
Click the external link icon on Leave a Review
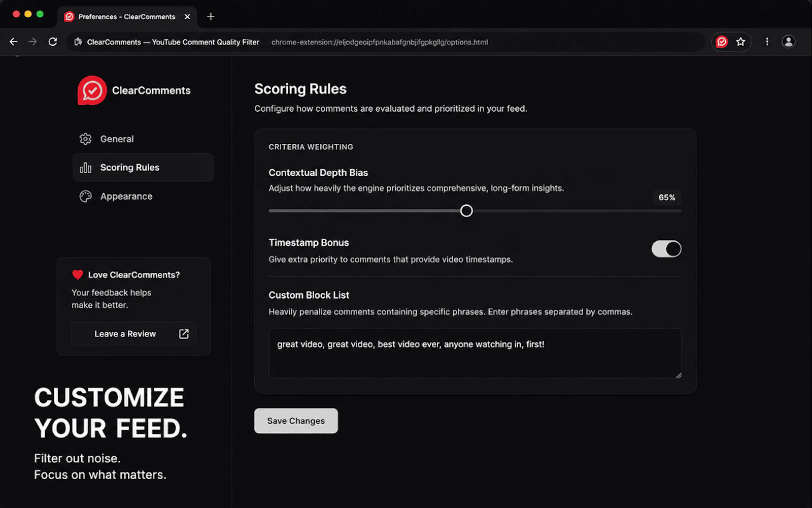(x=184, y=334)
